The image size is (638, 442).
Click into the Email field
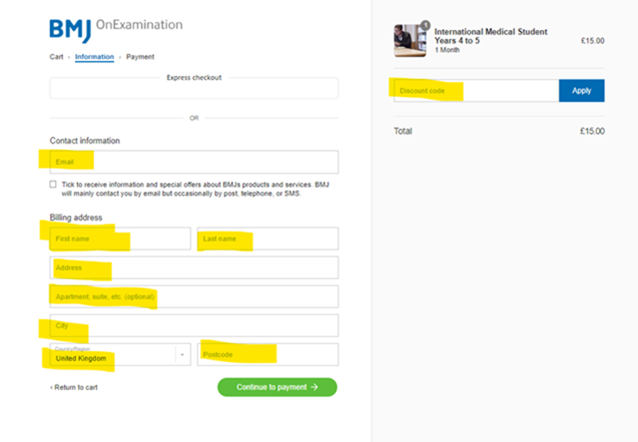194,162
